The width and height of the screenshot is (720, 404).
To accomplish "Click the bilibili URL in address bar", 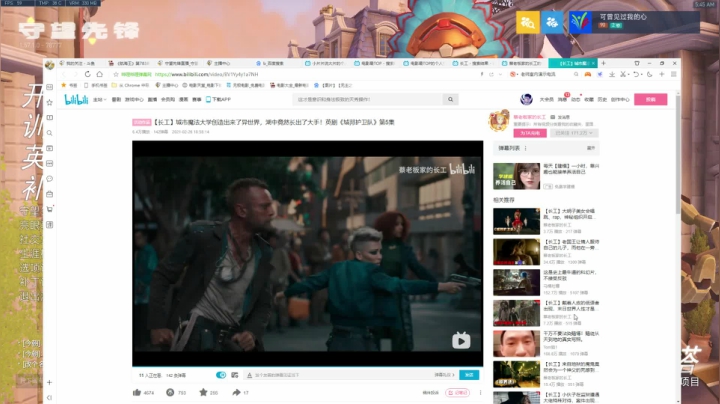I will coord(207,74).
